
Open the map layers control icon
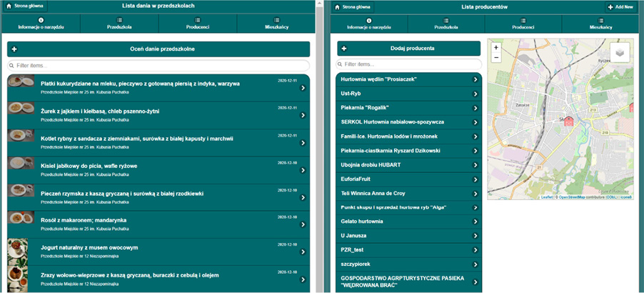click(620, 53)
